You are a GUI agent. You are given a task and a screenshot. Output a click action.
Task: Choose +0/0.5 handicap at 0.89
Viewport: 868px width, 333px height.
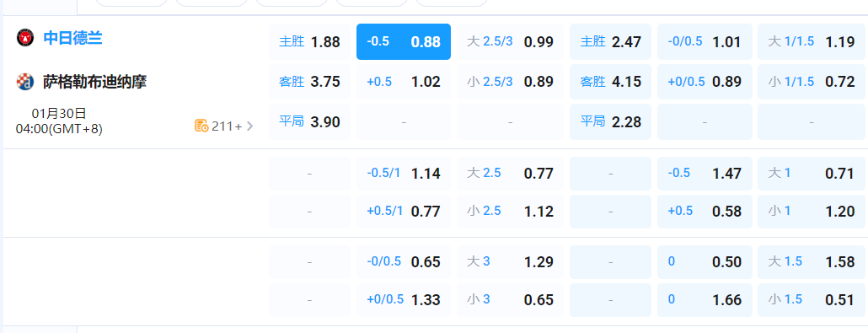point(705,82)
